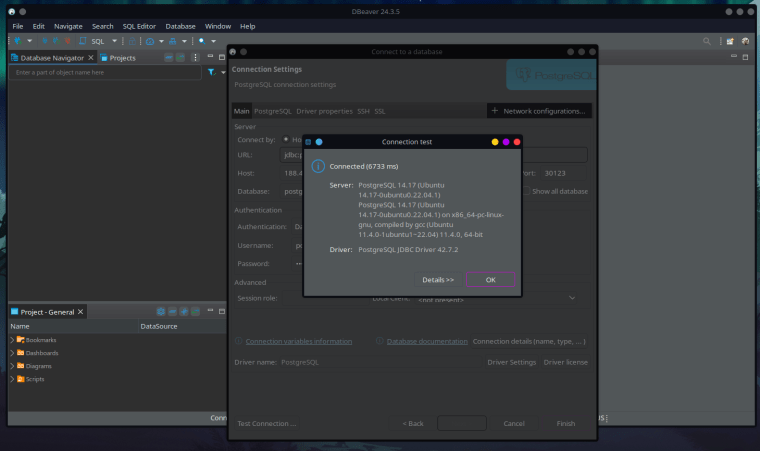The height and width of the screenshot is (451, 760).
Task: Open the File menu
Action: [18, 26]
